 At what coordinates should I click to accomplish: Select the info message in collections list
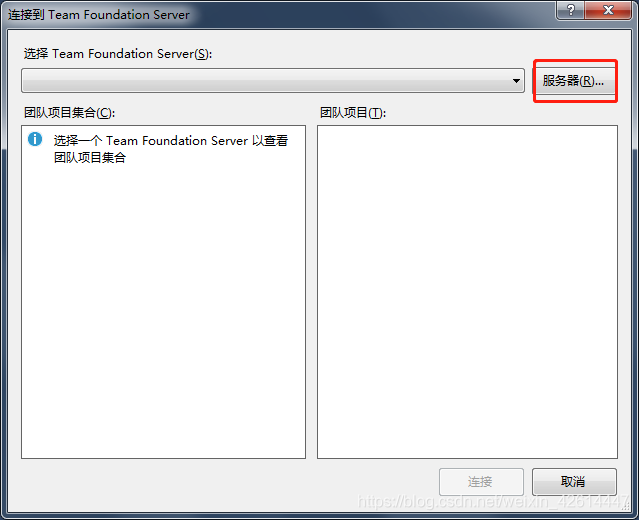tap(171, 149)
